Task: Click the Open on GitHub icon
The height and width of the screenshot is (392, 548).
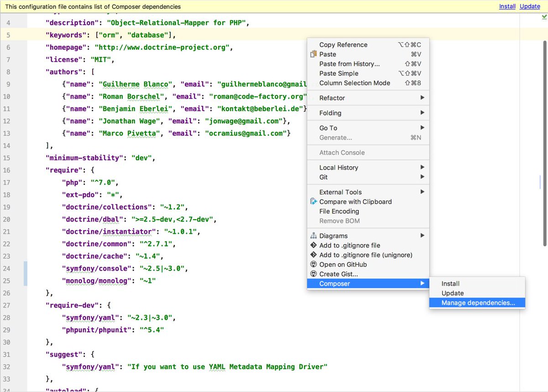Action: (313, 265)
